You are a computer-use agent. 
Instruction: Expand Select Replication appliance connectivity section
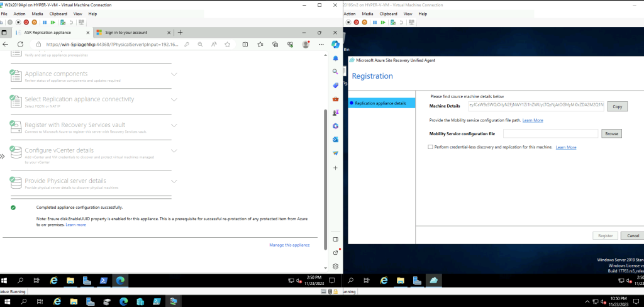coord(174,100)
